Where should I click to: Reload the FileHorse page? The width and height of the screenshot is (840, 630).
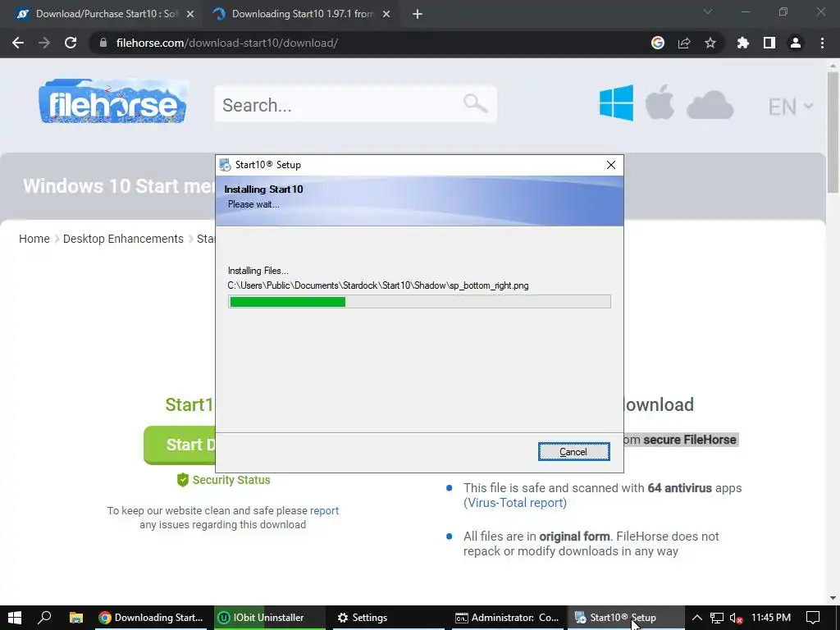(x=71, y=43)
